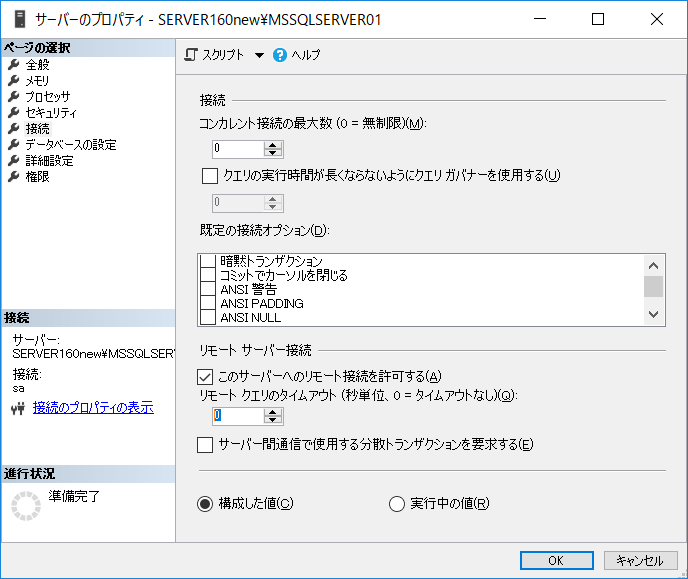The image size is (688, 579).
Task: Open the 全般 page
Action: pos(37,65)
